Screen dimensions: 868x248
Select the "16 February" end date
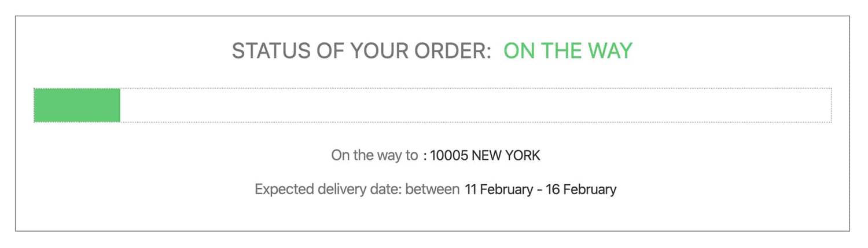581,189
